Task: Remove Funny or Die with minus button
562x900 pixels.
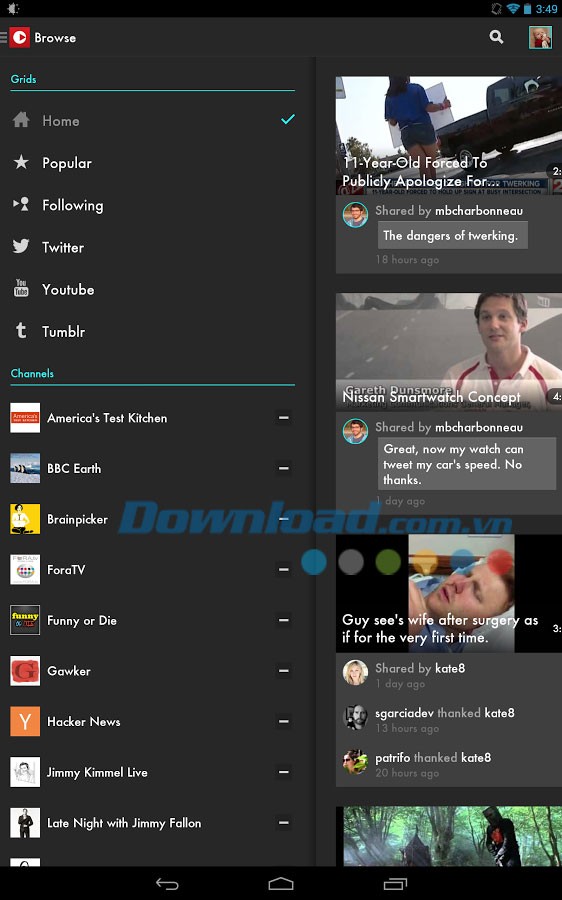Action: point(284,620)
